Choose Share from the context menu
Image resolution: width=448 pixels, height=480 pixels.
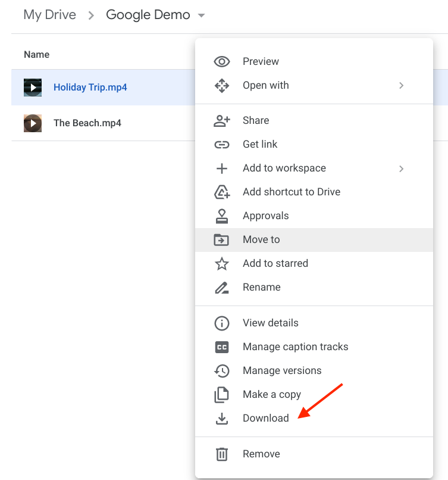(314, 121)
